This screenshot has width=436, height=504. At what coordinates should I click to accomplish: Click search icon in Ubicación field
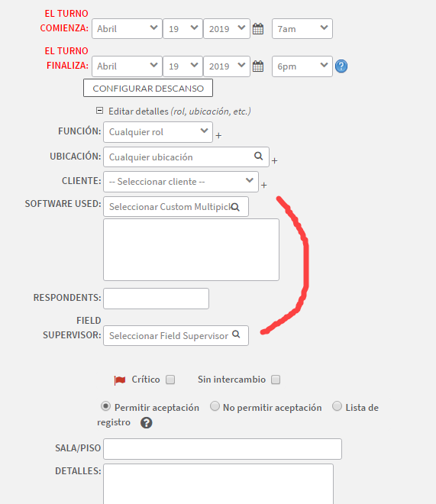259,156
